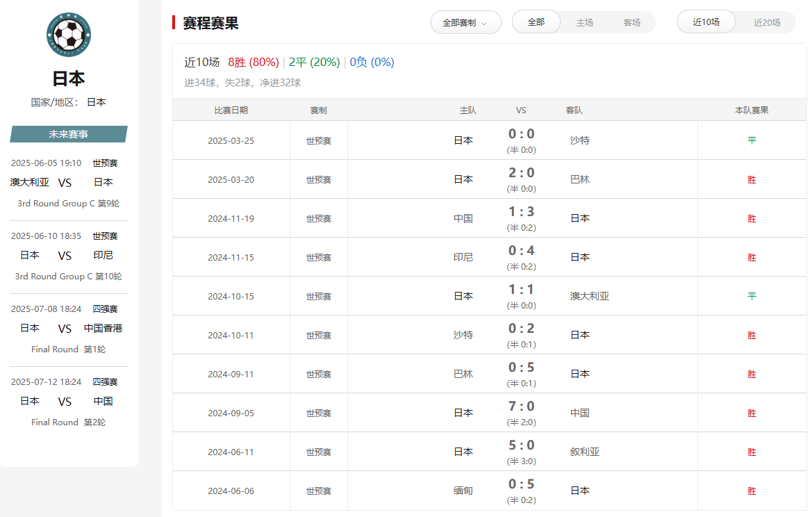
Task: Open 中国香港 team in upcoming fixtures
Action: [x=103, y=328]
